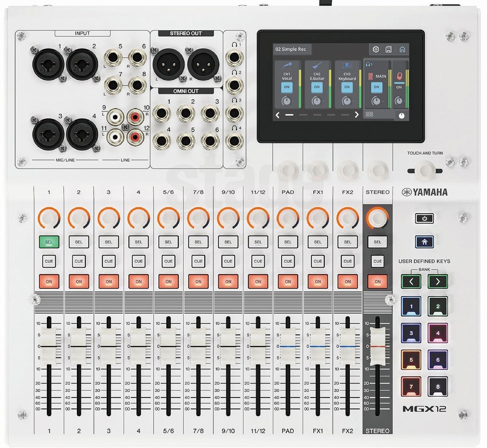487x448 pixels.
Task: Toggle the green SEL button on channel 1
Action: (x=49, y=242)
